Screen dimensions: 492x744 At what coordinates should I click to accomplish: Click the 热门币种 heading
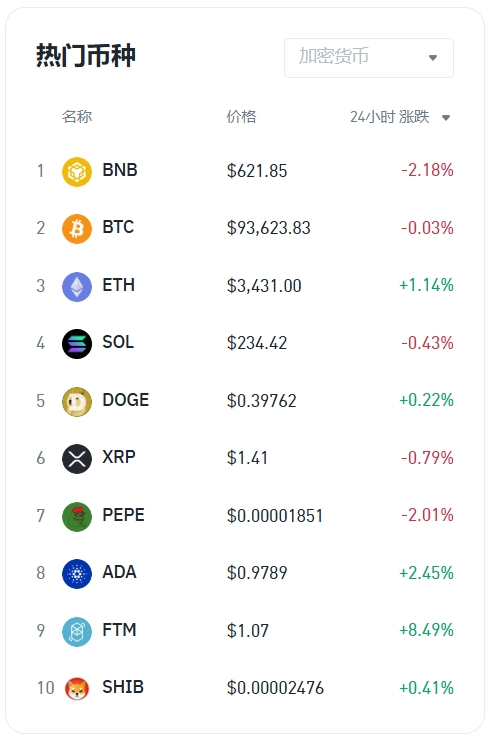[86, 56]
